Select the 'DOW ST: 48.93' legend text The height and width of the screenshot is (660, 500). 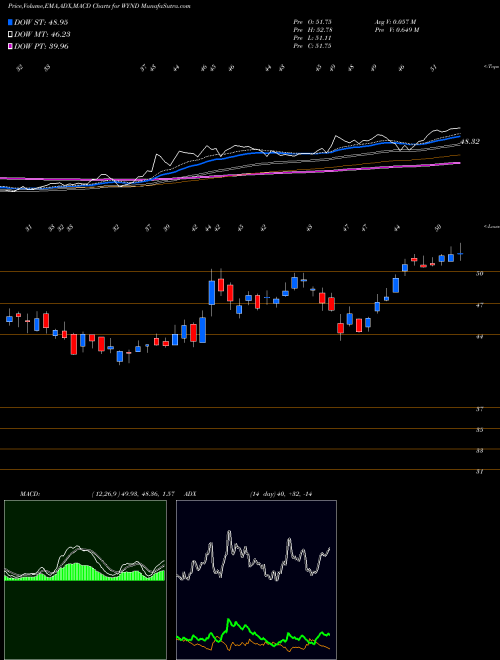point(41,22)
